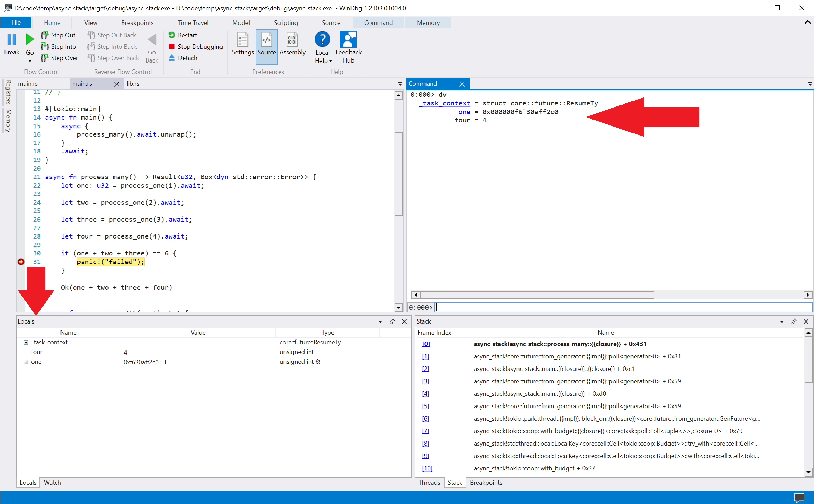Screen dimensions: 814x504
Task: Click the Name column header in Locals
Action: (x=68, y=333)
